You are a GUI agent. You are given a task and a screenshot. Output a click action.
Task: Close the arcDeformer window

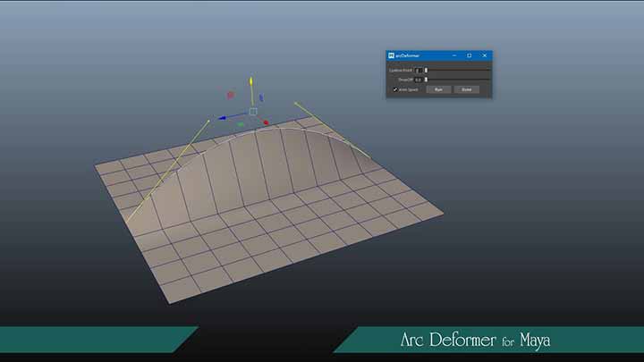click(x=484, y=55)
